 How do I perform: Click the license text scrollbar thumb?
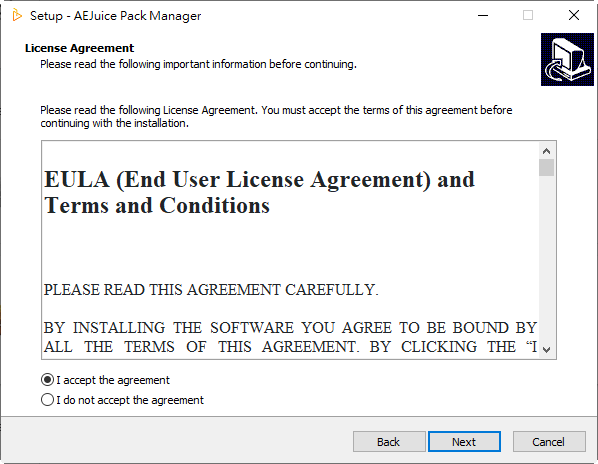coord(547,167)
